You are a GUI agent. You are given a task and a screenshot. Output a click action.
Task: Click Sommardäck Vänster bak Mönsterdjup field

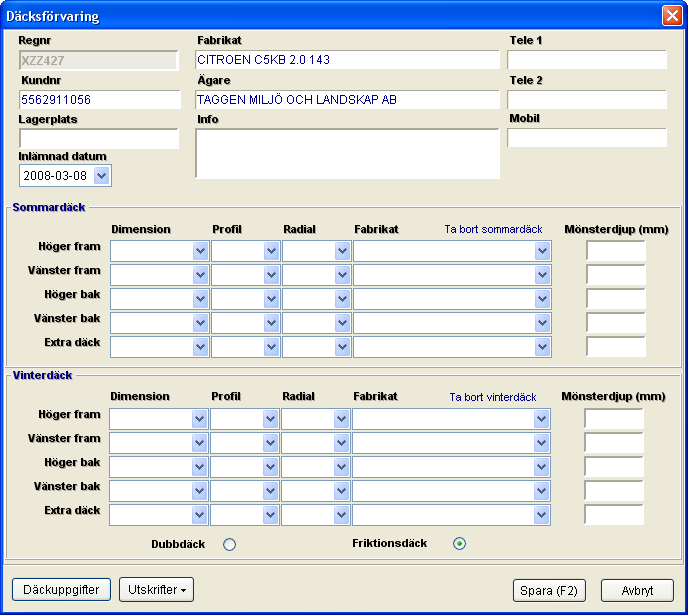[616, 323]
